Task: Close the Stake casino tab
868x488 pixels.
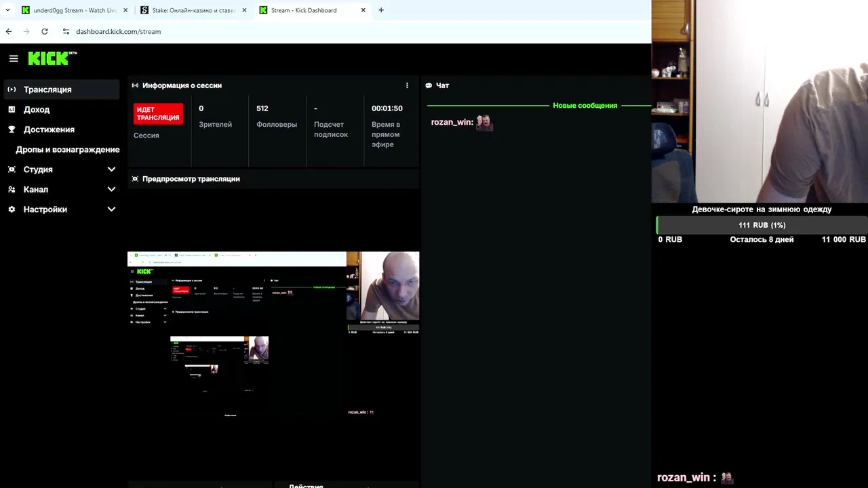Action: [x=244, y=10]
